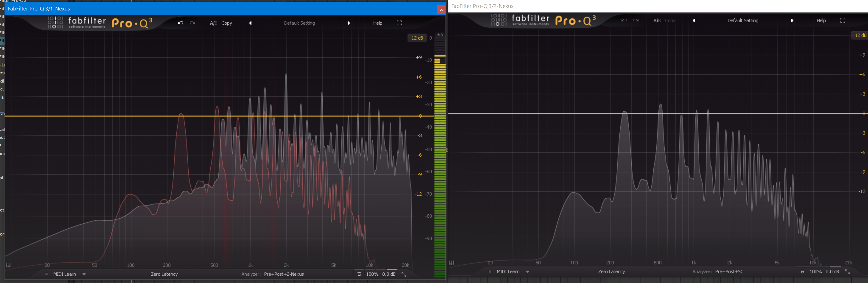Enter full screen in Pro-Q 3/2-Nexus window
Image resolution: width=868 pixels, height=283 pixels.
843,21
